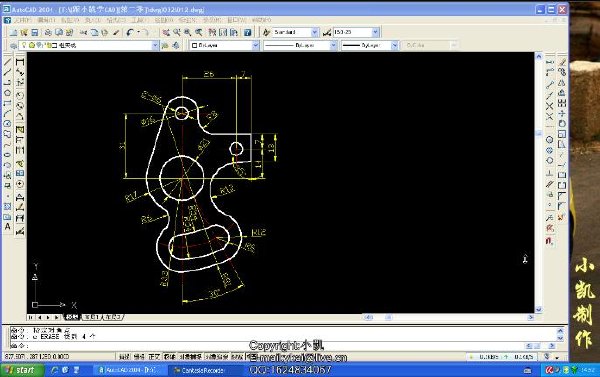The image size is (600, 377).
Task: Open the ByLayer color dropdown
Action: [x=256, y=46]
